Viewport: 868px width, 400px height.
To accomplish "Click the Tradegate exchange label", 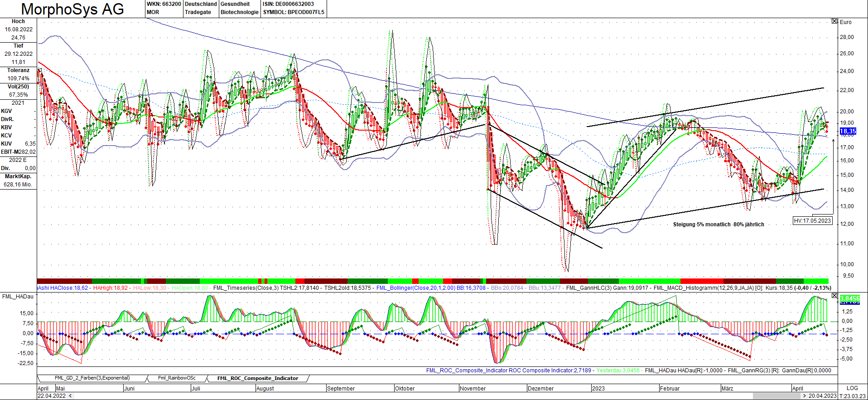I will (x=198, y=12).
